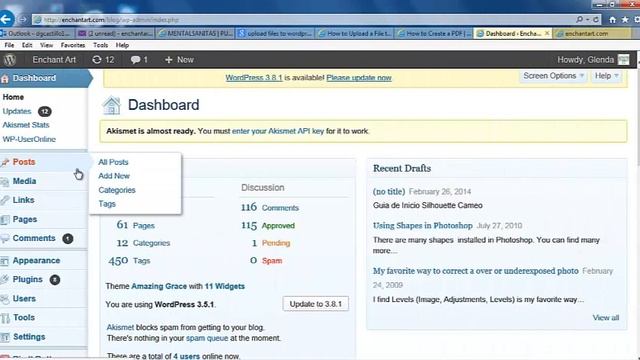Screen dimensions: 640x360
Task: Click the Please update now link
Action: (359, 78)
